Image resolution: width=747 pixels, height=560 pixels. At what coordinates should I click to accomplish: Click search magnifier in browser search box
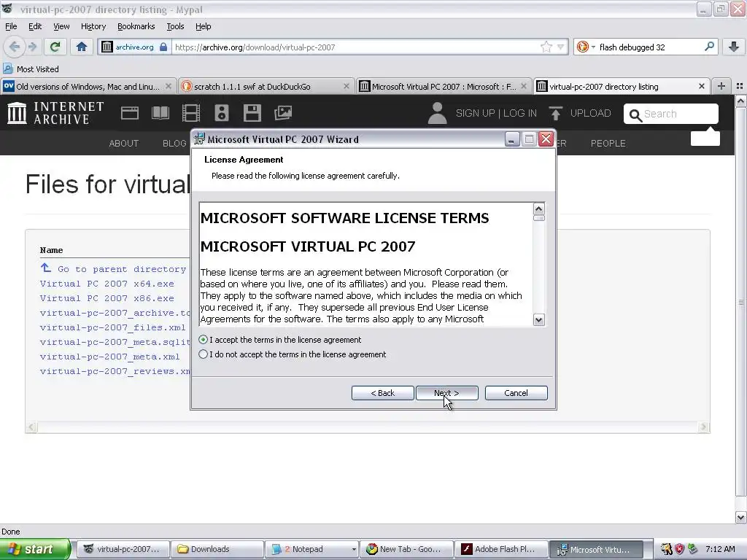click(709, 47)
